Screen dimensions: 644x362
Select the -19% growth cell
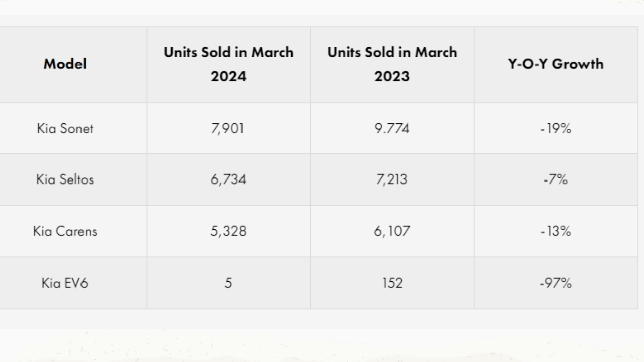(x=555, y=129)
